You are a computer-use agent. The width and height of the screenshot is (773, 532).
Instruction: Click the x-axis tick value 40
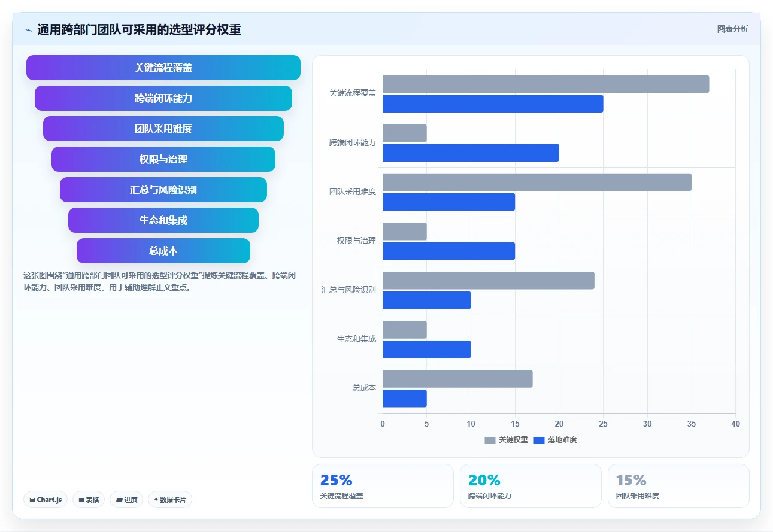tap(735, 424)
